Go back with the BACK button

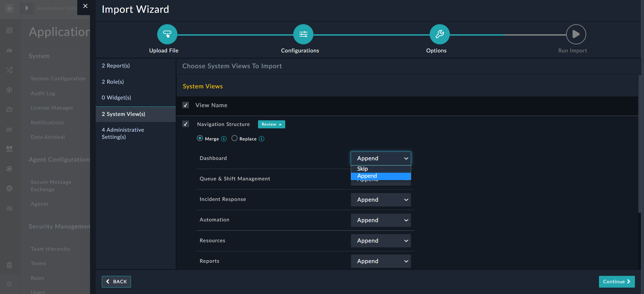(x=116, y=282)
